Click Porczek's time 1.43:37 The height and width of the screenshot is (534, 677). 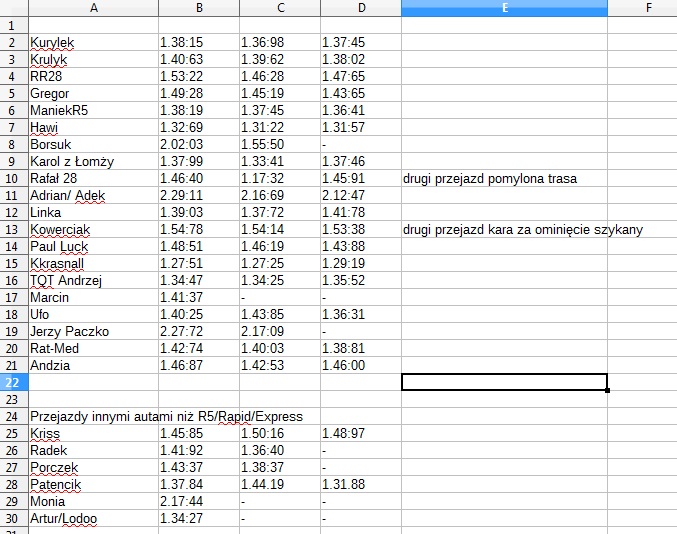click(199, 468)
